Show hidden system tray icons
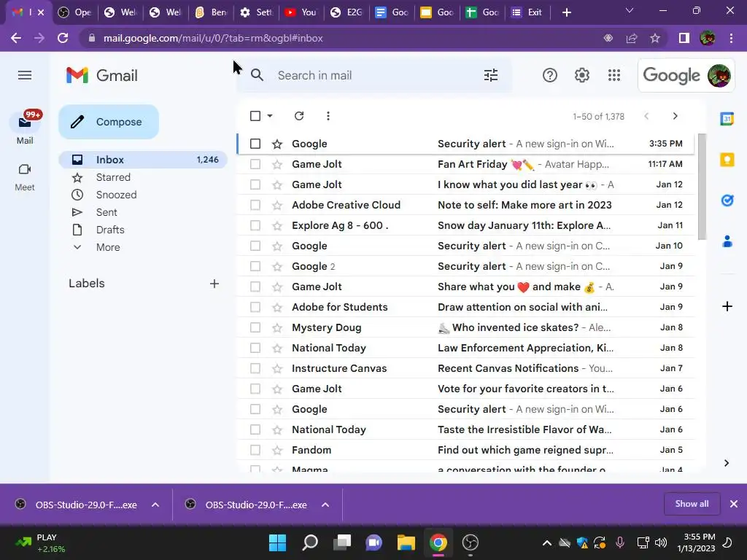This screenshot has height=560, width=747. (547, 542)
